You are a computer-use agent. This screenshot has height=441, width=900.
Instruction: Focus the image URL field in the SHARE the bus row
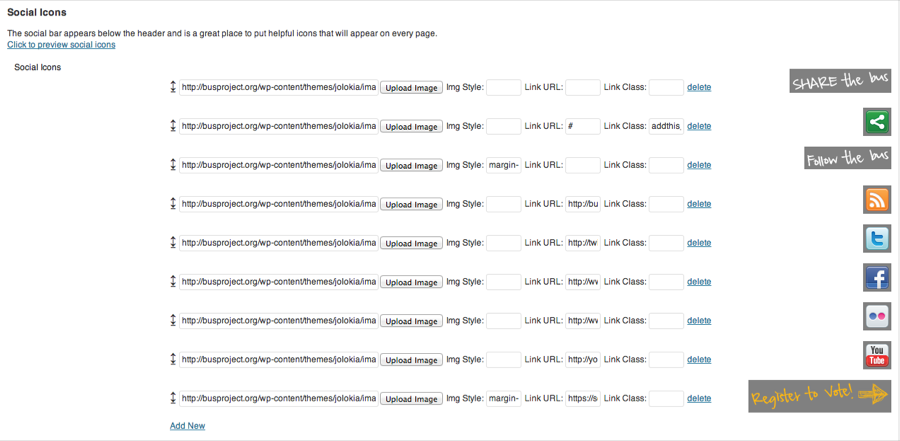tap(279, 87)
